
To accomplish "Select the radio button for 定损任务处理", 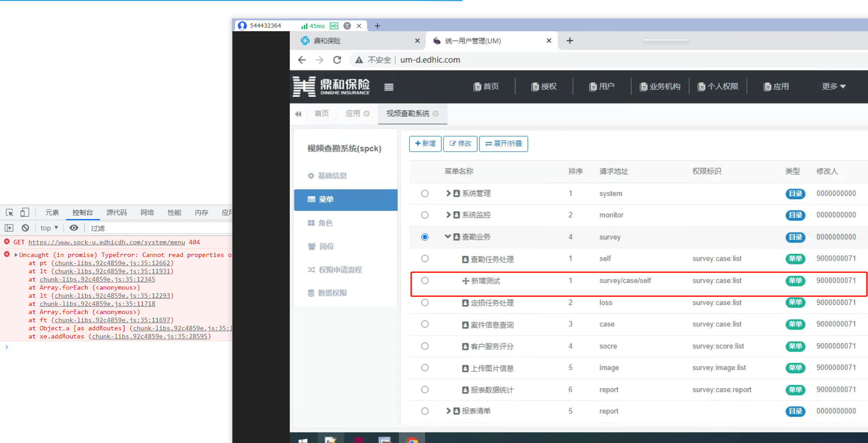I will [425, 302].
